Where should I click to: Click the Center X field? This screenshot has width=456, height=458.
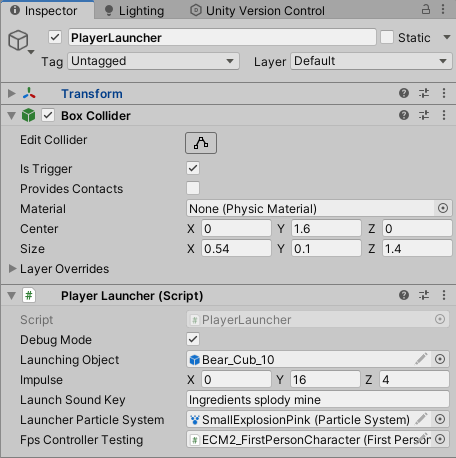click(236, 229)
